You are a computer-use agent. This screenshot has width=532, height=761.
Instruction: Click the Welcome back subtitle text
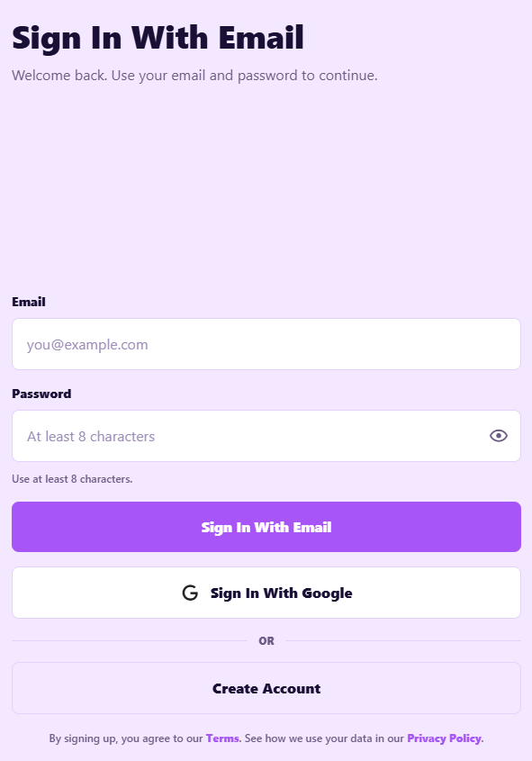click(x=194, y=76)
